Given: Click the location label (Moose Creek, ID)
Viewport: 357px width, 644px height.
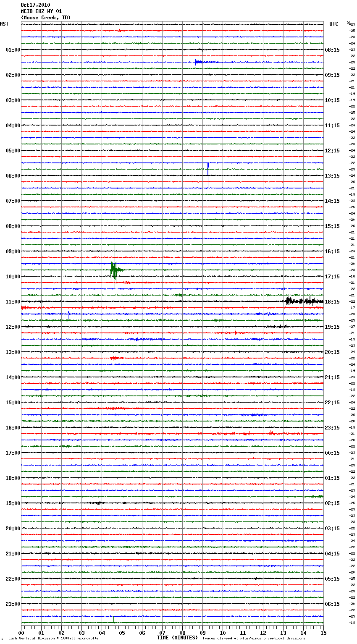Looking at the screenshot, I should tap(46, 18).
